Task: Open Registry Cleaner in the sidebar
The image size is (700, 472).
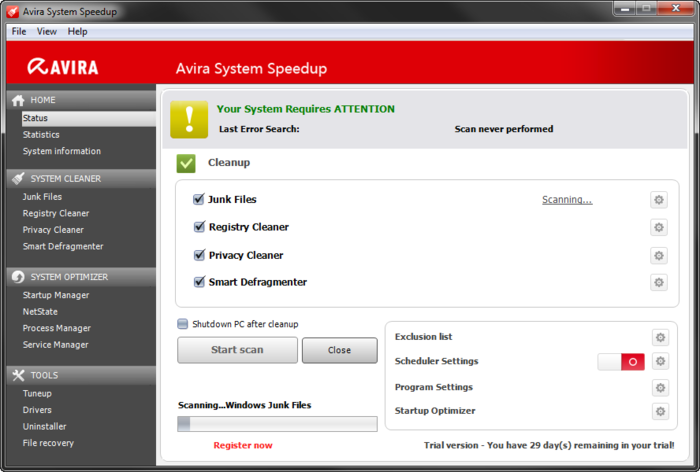Action: click(56, 213)
